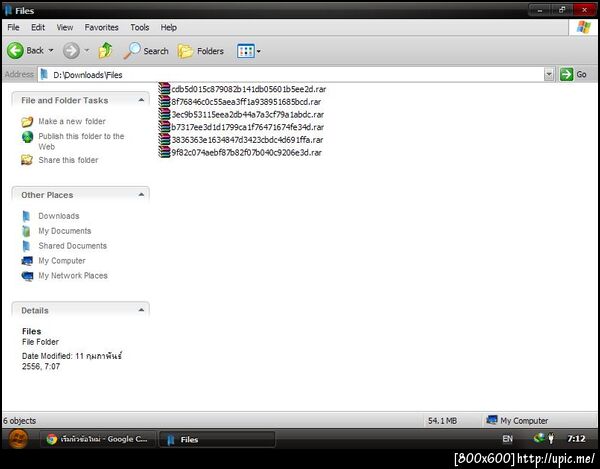Click the Share this folder link
Viewport: 600px width, 469px height.
click(68, 160)
